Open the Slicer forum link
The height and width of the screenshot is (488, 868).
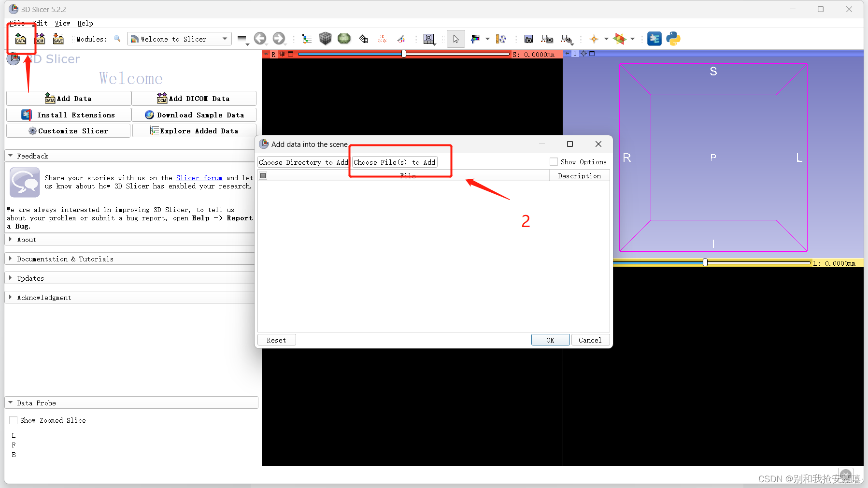point(199,178)
